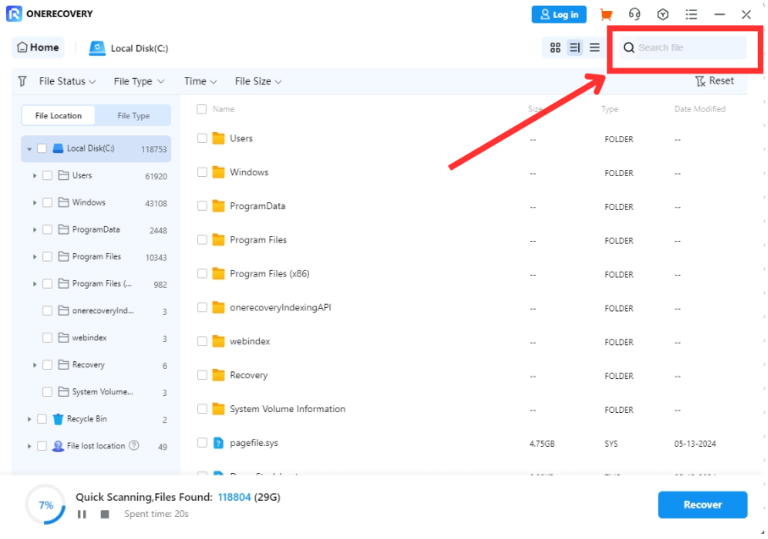768x539 pixels.
Task: Switch to details list view
Action: 575,48
